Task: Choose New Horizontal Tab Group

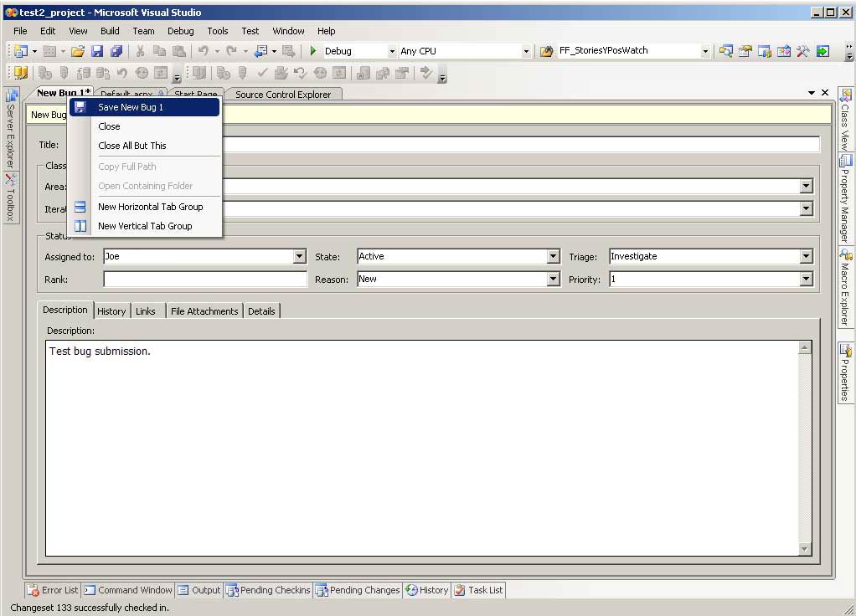Action: [145, 207]
